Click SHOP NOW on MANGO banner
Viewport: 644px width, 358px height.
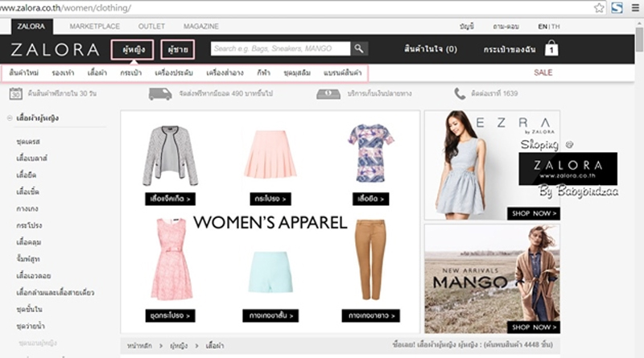coord(534,327)
